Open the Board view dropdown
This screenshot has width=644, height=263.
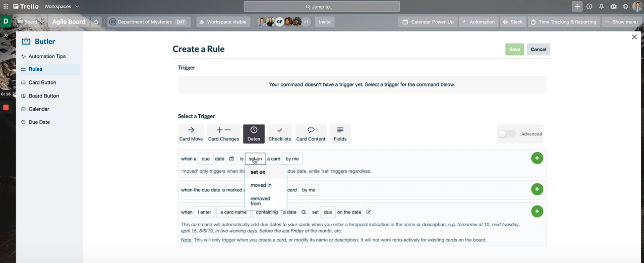pos(31,22)
